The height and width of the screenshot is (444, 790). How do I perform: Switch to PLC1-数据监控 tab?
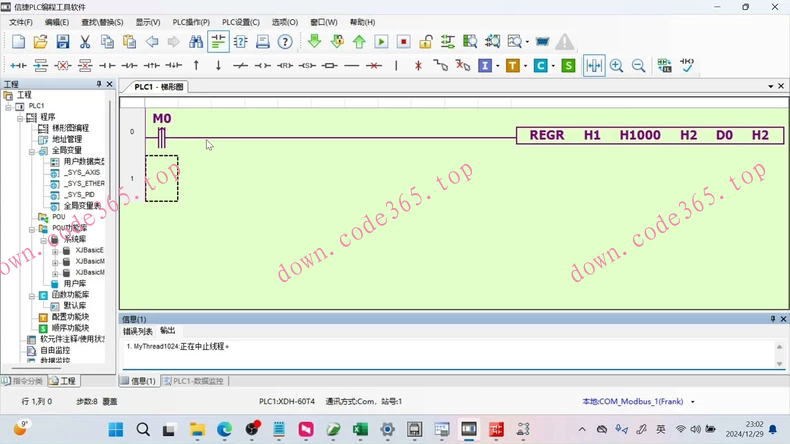coord(193,381)
